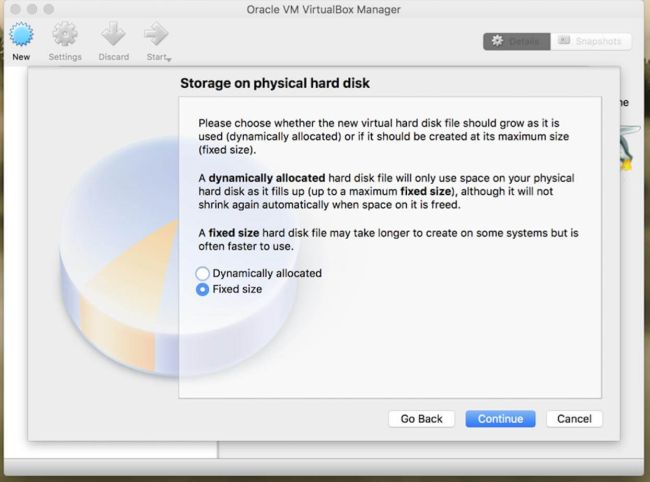Open Settings with the gear icon
The height and width of the screenshot is (482, 650).
(x=65, y=35)
